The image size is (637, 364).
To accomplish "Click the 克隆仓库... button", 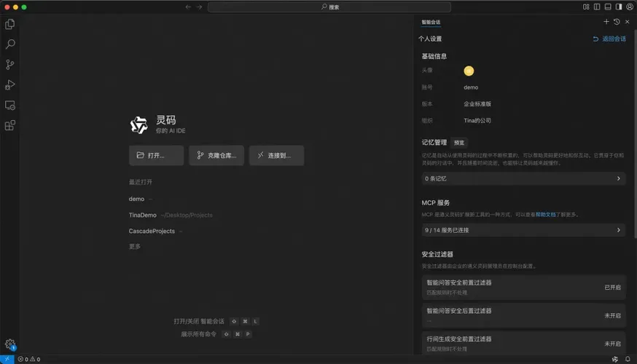I will click(x=216, y=155).
